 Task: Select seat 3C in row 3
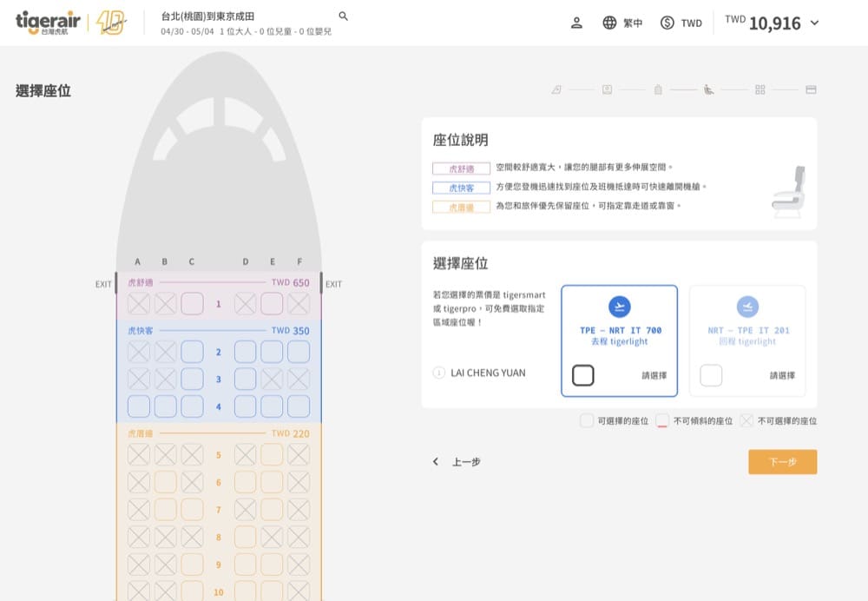[x=192, y=379]
